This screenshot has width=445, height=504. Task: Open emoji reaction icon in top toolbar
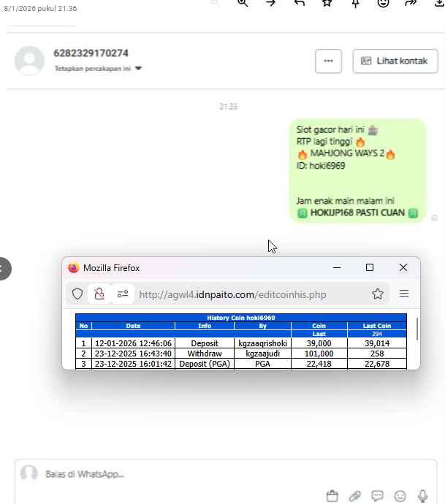[384, 3]
